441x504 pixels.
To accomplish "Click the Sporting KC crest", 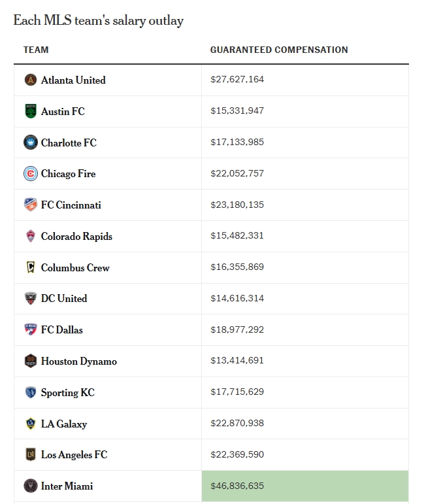I will click(x=30, y=392).
